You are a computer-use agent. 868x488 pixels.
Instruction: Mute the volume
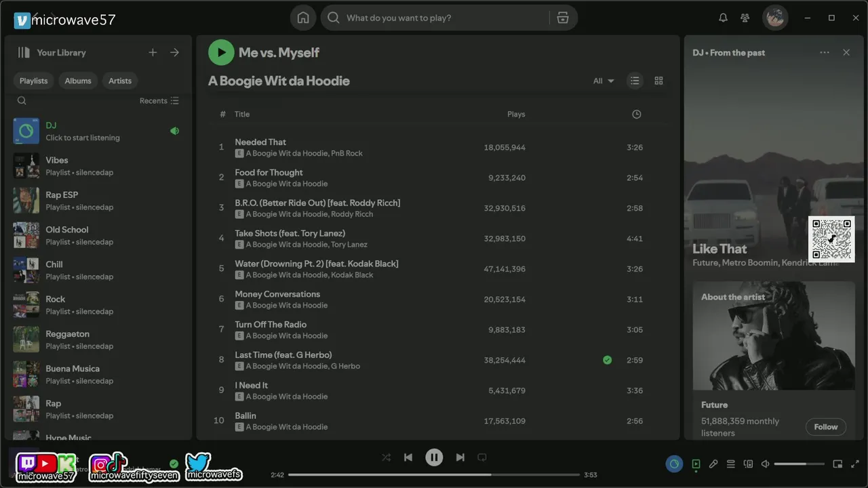click(x=765, y=464)
